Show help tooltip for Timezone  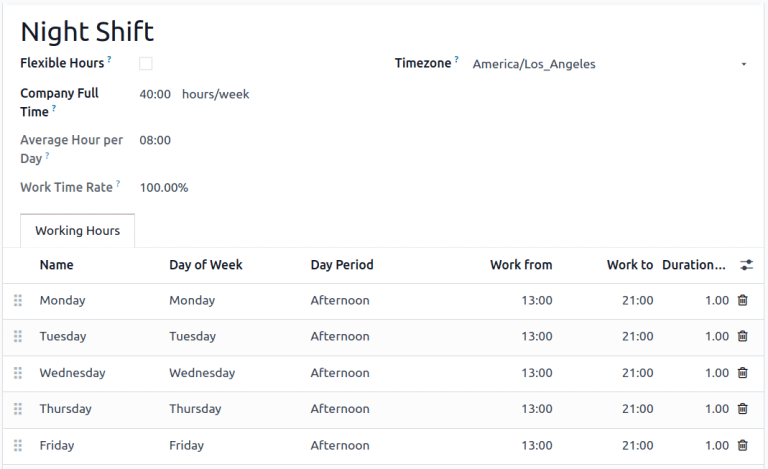(457, 60)
